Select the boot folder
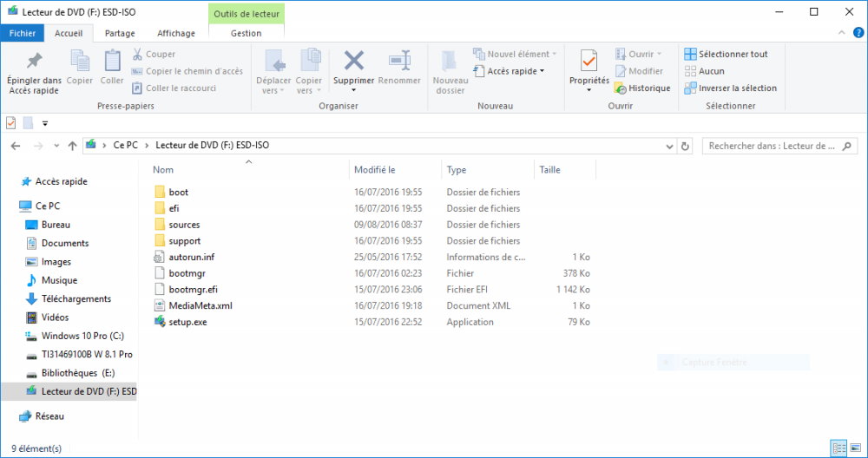Screen dimensions: 868x458 click(178, 192)
